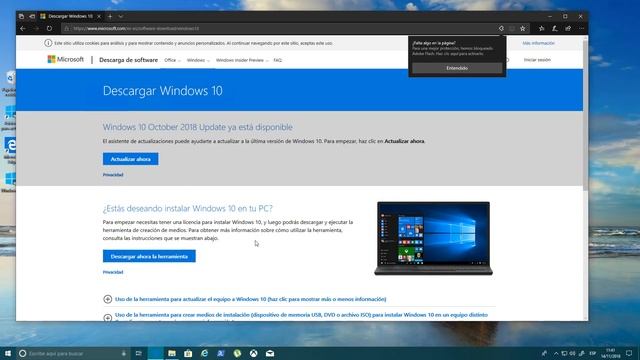Open a new tab with the plus icon

point(110,16)
